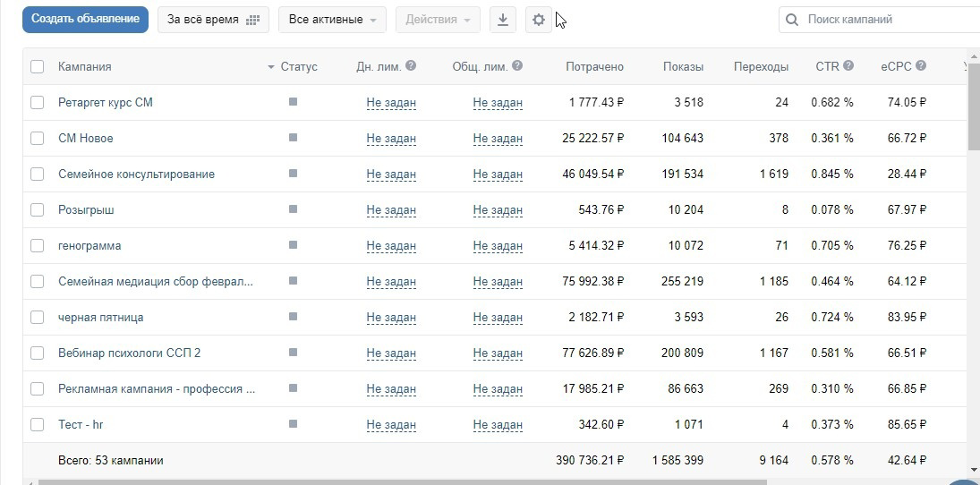Check the box for Семейное консультирование
Image resolution: width=980 pixels, height=485 pixels.
tap(37, 174)
